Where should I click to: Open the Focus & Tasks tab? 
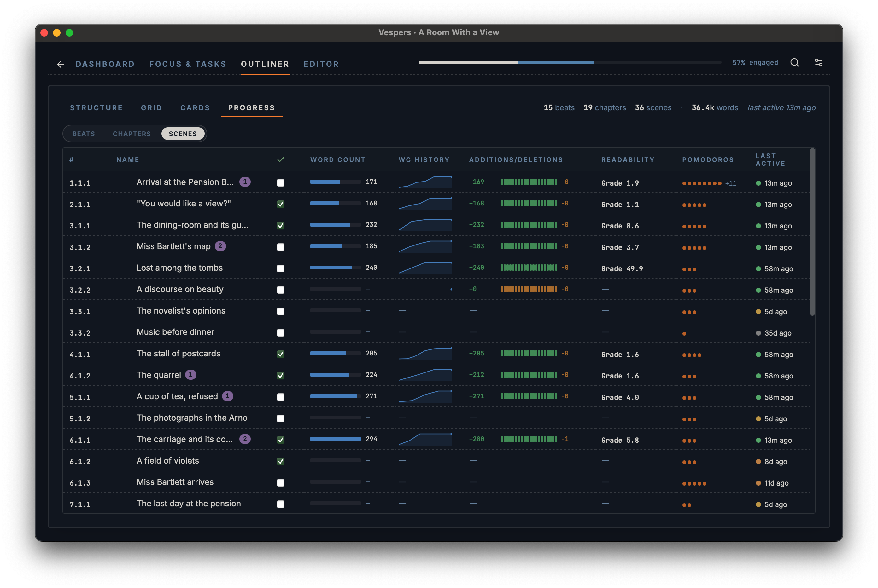coord(188,64)
